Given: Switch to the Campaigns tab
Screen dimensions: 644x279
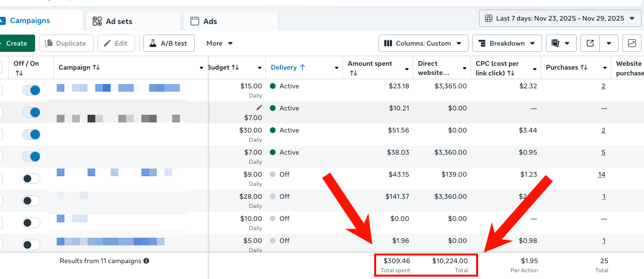Looking at the screenshot, I should [x=30, y=21].
